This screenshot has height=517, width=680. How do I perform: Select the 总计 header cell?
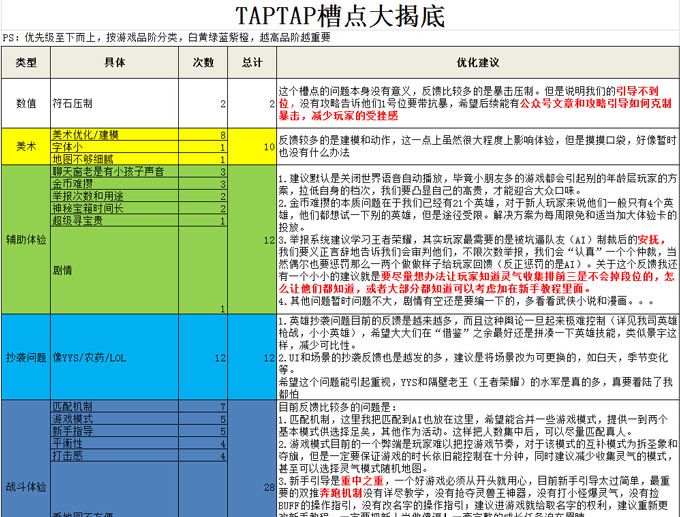(252, 62)
